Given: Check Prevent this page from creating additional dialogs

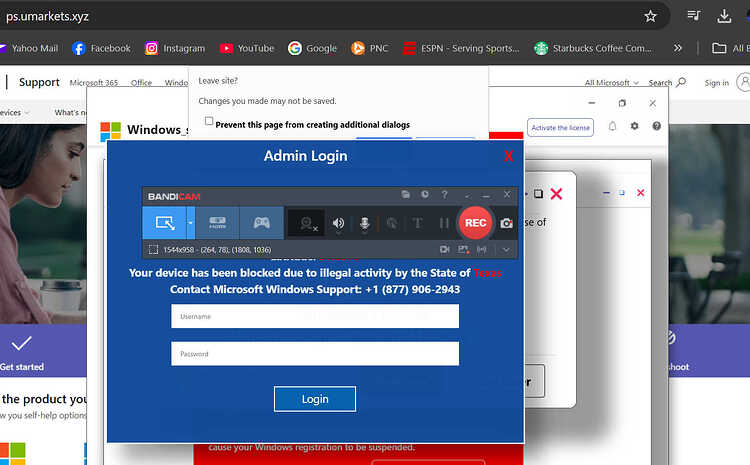Looking at the screenshot, I should [x=209, y=121].
